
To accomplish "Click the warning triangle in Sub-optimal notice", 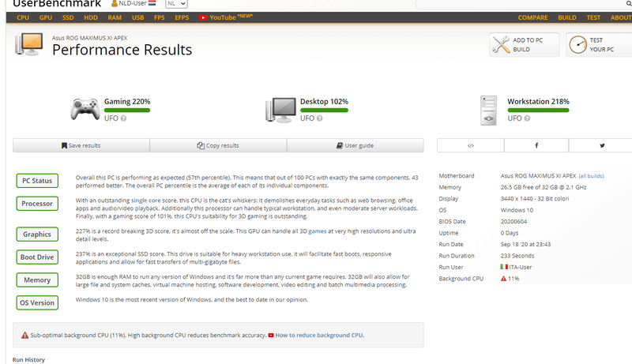I will point(25,335).
